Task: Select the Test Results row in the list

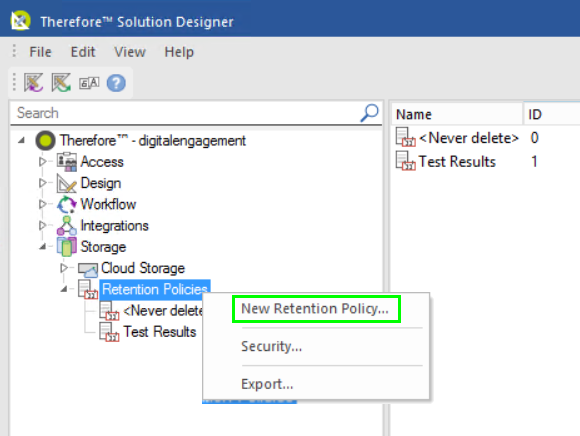Action: coord(457,161)
